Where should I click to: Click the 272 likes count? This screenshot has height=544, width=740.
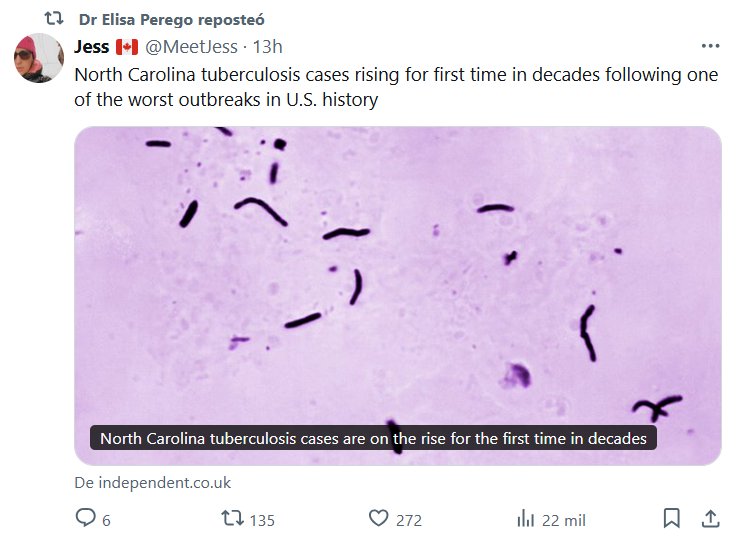point(409,520)
